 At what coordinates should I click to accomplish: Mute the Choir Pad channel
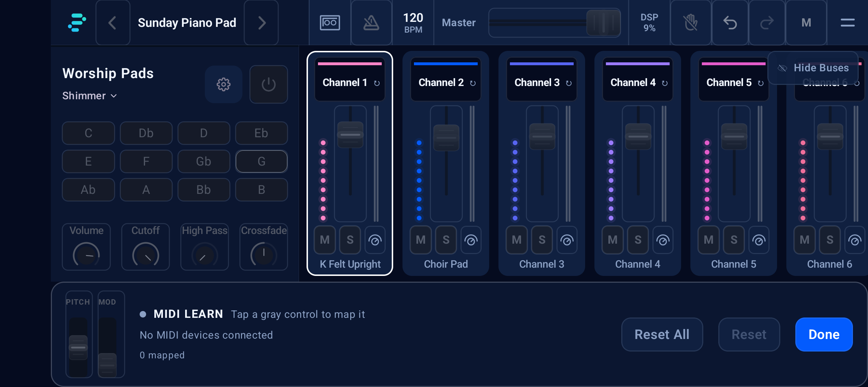point(421,240)
